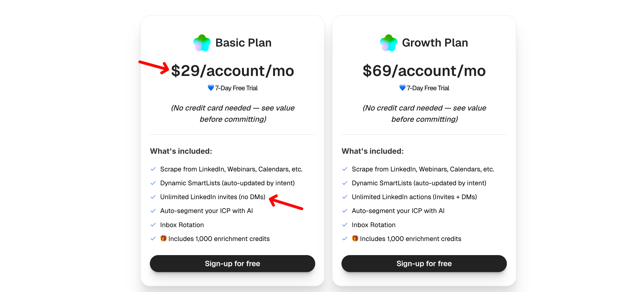Image resolution: width=644 pixels, height=292 pixels.
Task: Click the "Growth Plan" heading text
Action: click(x=435, y=43)
